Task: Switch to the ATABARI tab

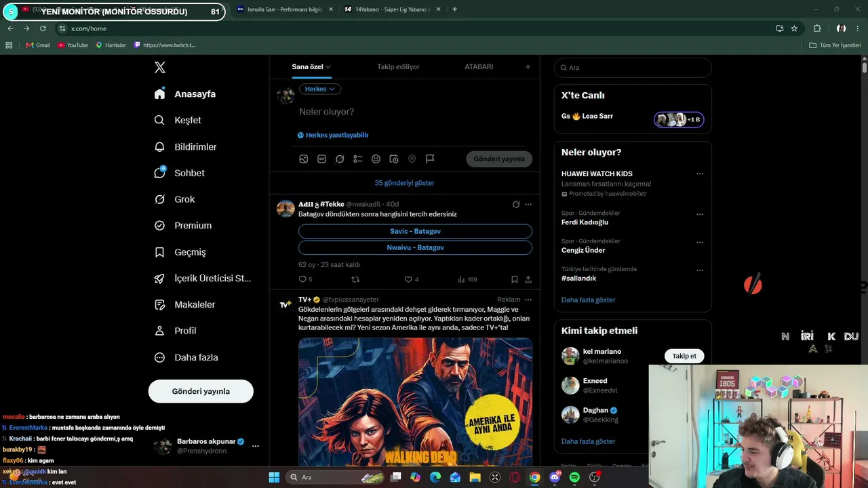Action: [x=479, y=67]
